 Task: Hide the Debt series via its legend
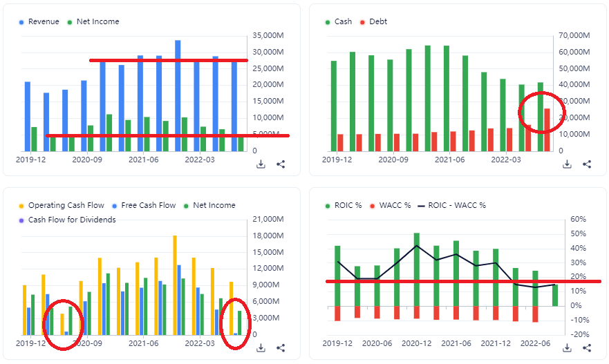(377, 21)
